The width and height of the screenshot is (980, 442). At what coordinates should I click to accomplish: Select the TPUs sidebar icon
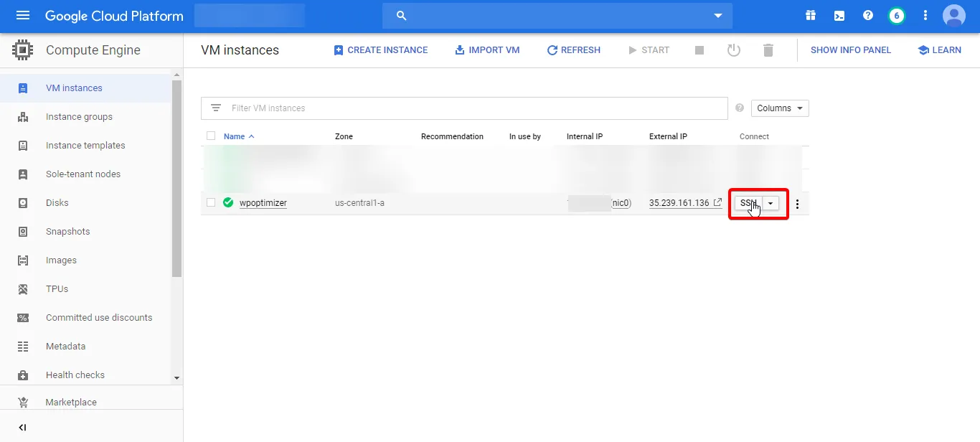tap(23, 288)
